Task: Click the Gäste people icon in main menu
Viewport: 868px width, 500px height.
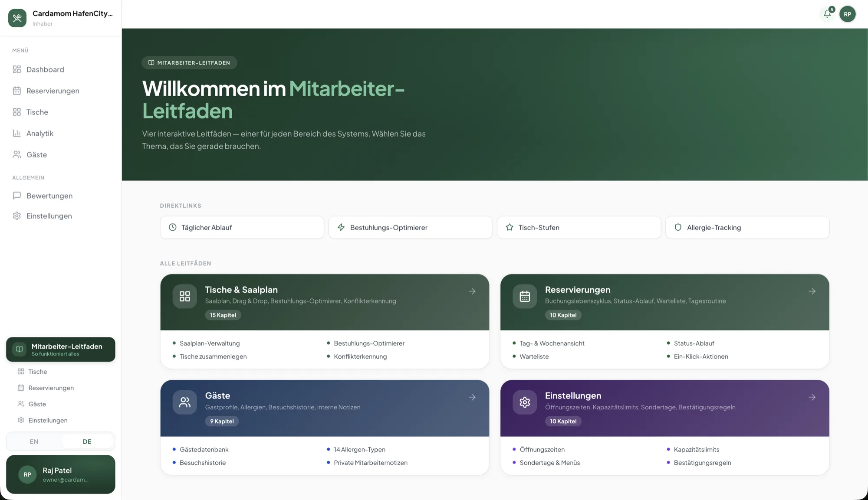Action: tap(17, 154)
